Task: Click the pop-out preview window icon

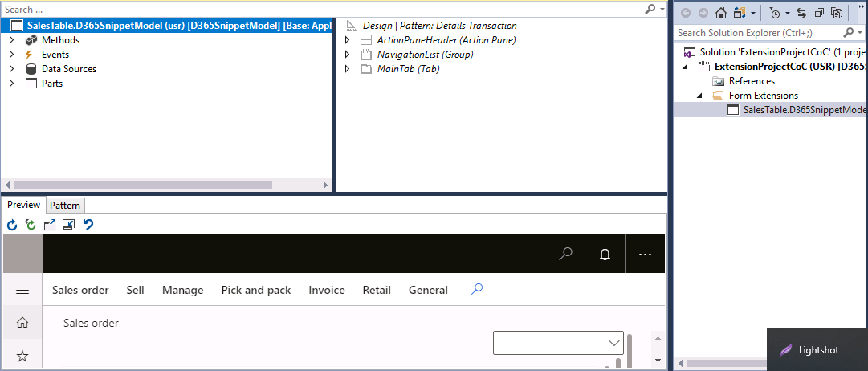Action: tap(50, 225)
